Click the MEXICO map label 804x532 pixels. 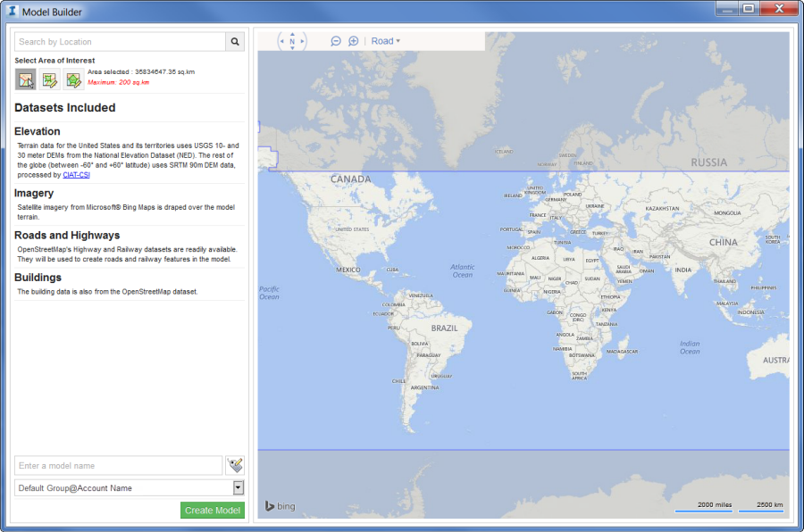(x=348, y=270)
